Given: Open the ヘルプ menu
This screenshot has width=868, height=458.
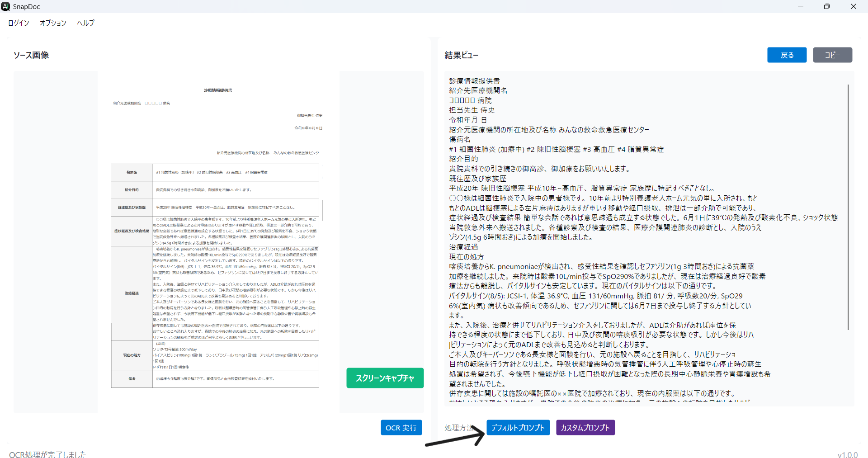Looking at the screenshot, I should coord(85,23).
